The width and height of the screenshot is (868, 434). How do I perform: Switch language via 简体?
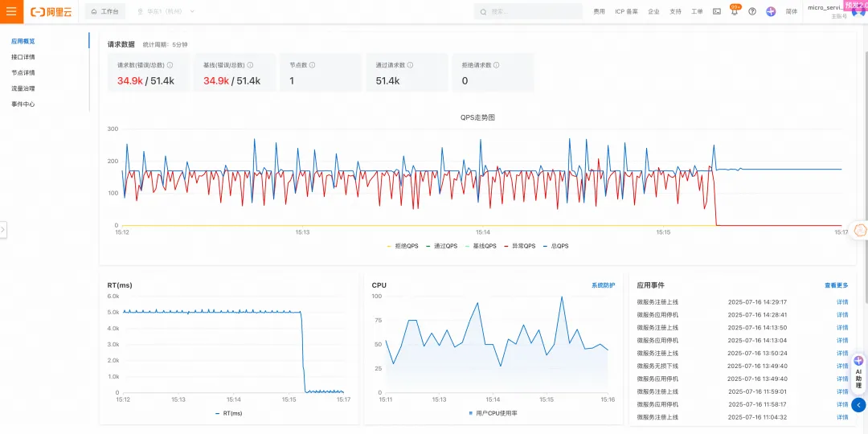click(792, 11)
